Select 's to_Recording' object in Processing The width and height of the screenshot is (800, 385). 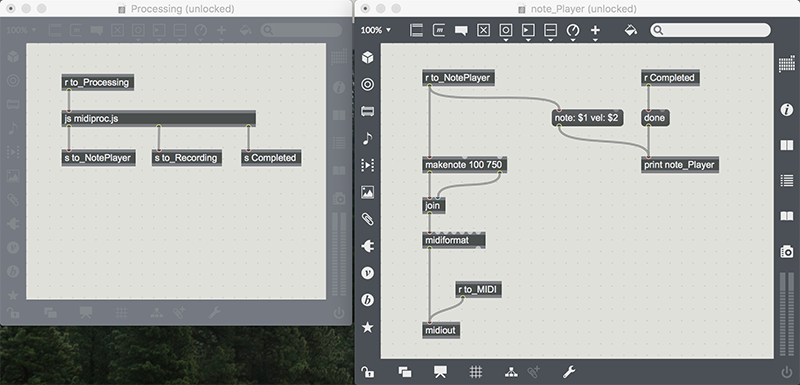click(x=187, y=158)
